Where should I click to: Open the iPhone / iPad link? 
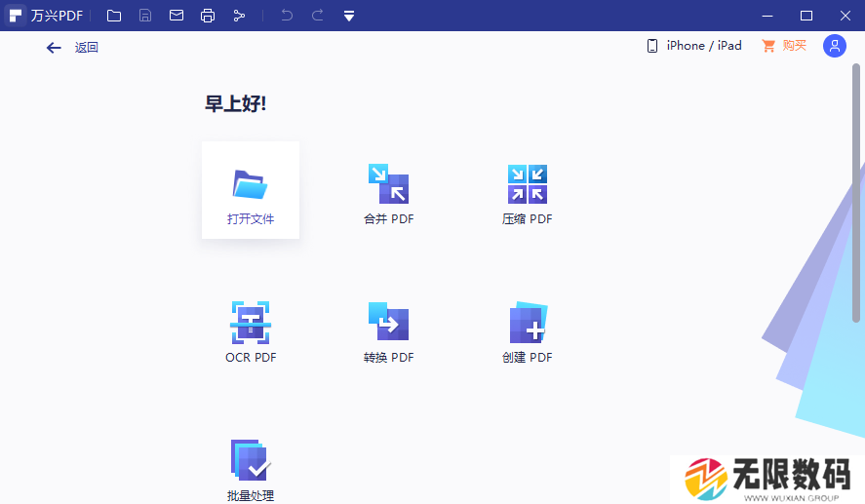click(694, 46)
